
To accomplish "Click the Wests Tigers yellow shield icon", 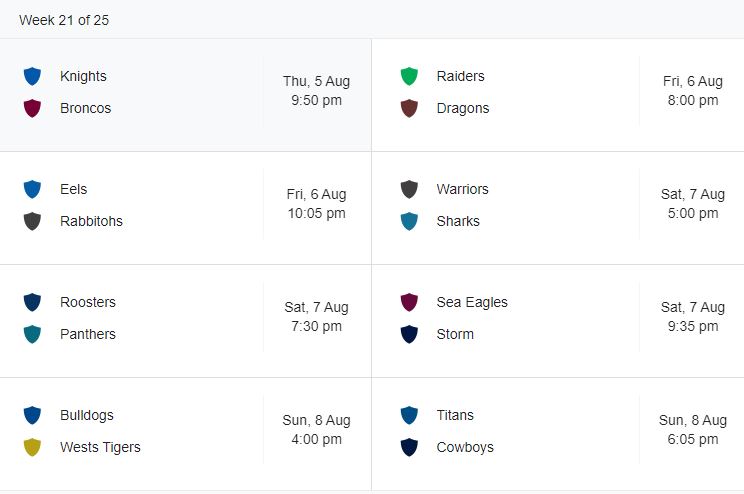I will (x=33, y=447).
